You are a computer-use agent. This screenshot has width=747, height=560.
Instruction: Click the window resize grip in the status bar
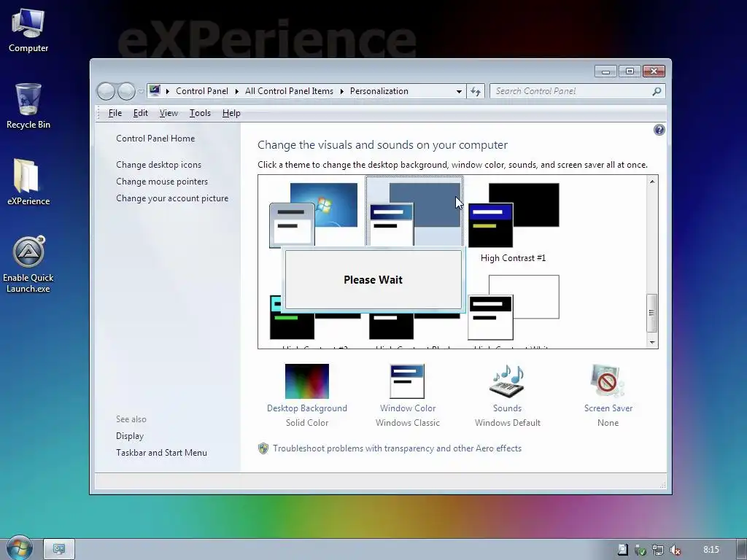(662, 485)
